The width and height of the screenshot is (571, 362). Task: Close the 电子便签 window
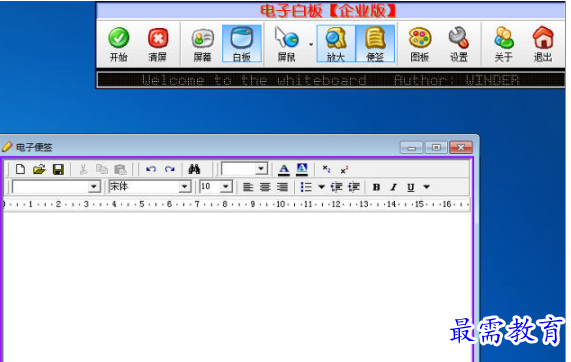[x=461, y=147]
